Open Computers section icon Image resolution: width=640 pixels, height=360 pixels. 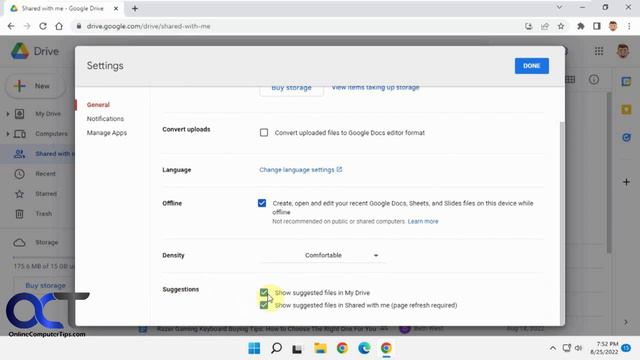click(19, 134)
